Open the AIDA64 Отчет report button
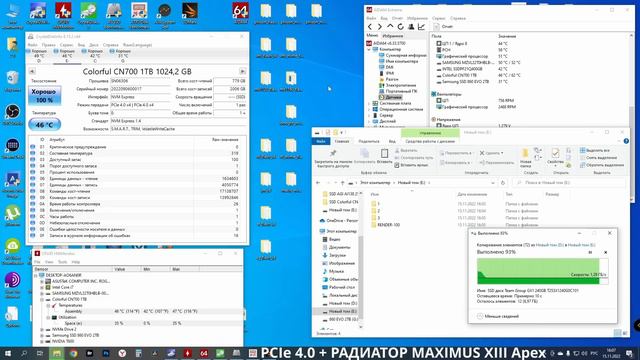 (443, 27)
